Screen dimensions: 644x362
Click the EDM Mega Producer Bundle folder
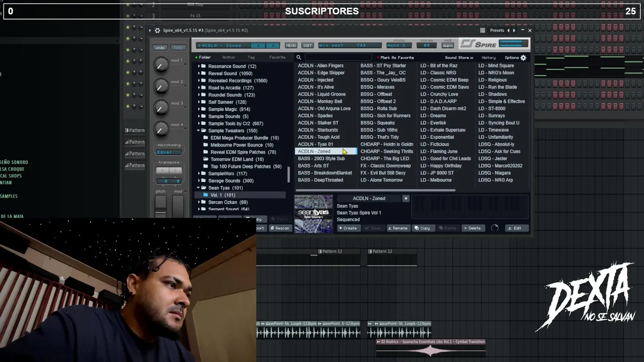click(245, 138)
